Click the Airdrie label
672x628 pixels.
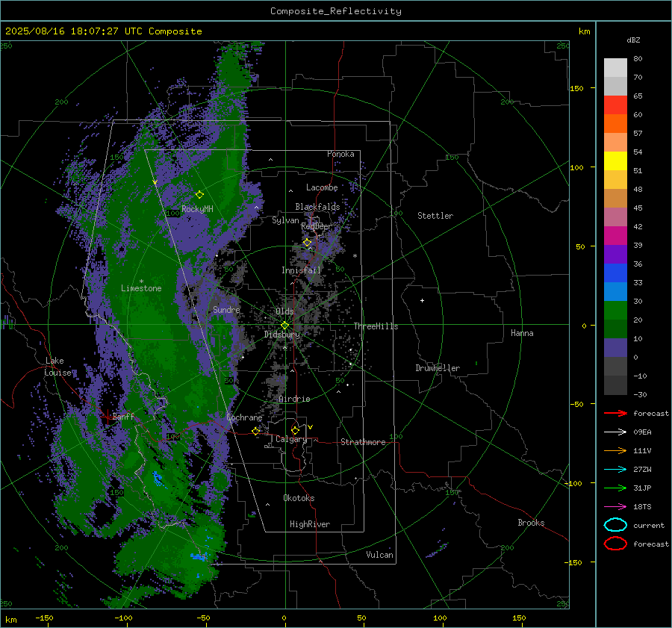tap(294, 399)
